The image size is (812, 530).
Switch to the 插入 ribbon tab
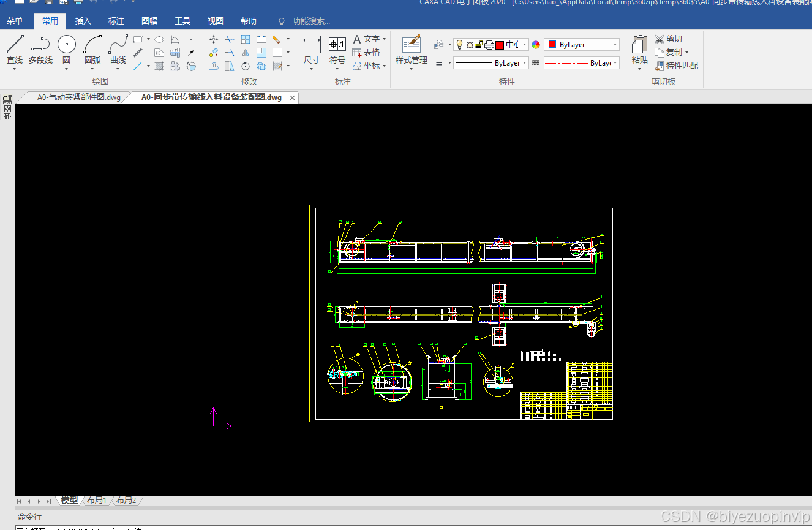[83, 21]
